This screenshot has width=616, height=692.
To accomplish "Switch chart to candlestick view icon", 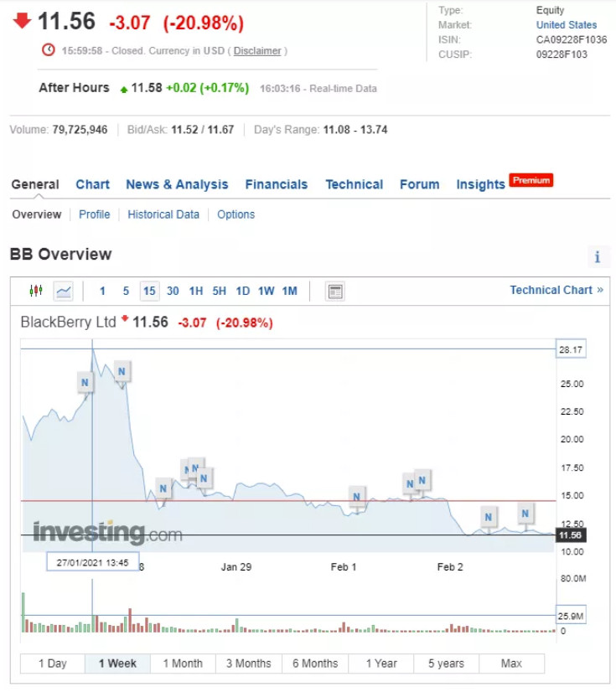I will pyautogui.click(x=36, y=291).
